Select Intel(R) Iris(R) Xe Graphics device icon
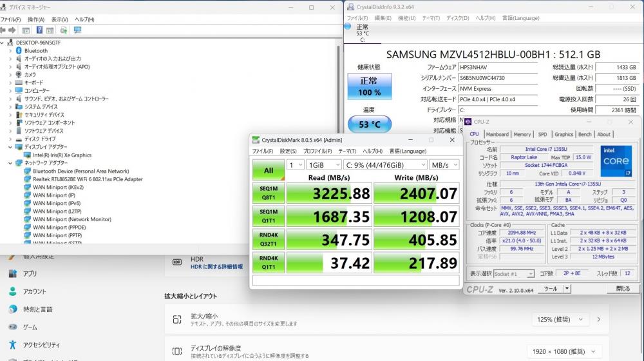This screenshot has width=644, height=361. [28, 155]
